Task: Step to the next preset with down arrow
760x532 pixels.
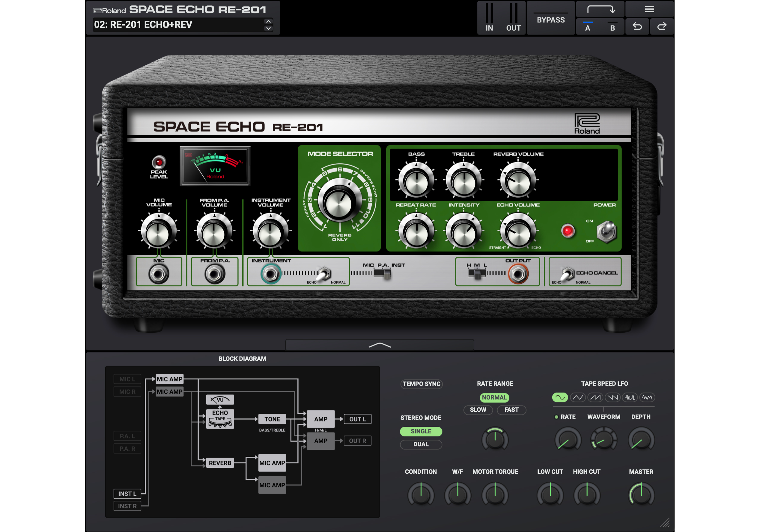Action: [268, 28]
